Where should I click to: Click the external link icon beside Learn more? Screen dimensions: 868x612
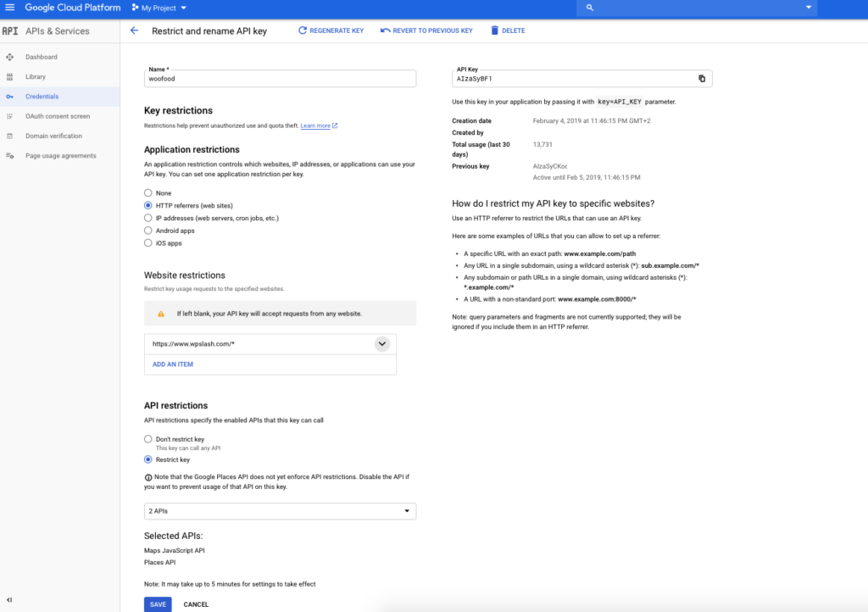point(335,125)
